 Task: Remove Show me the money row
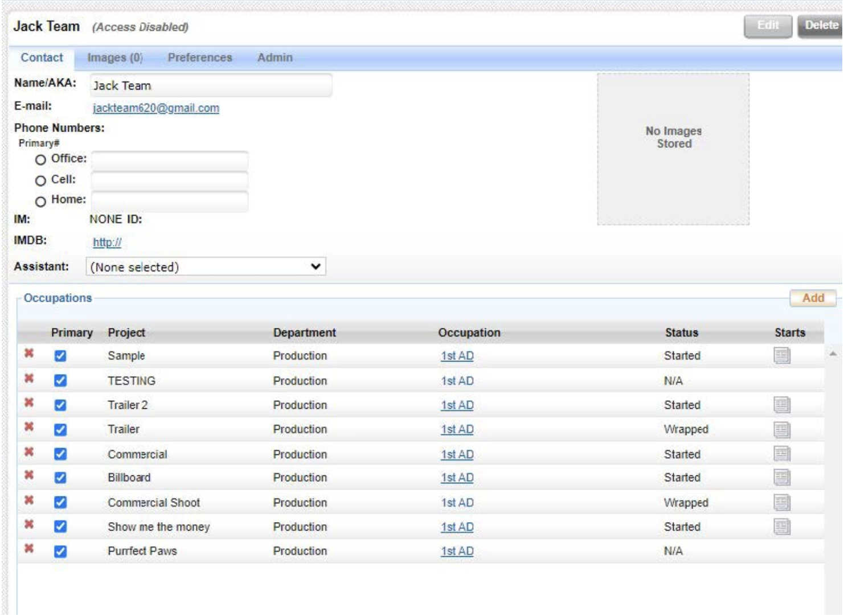29,524
